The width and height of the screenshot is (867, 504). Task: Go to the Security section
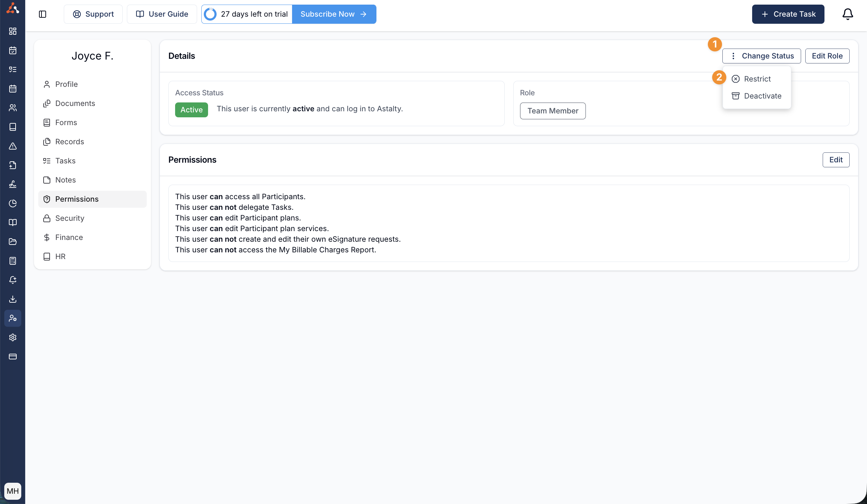(x=70, y=218)
